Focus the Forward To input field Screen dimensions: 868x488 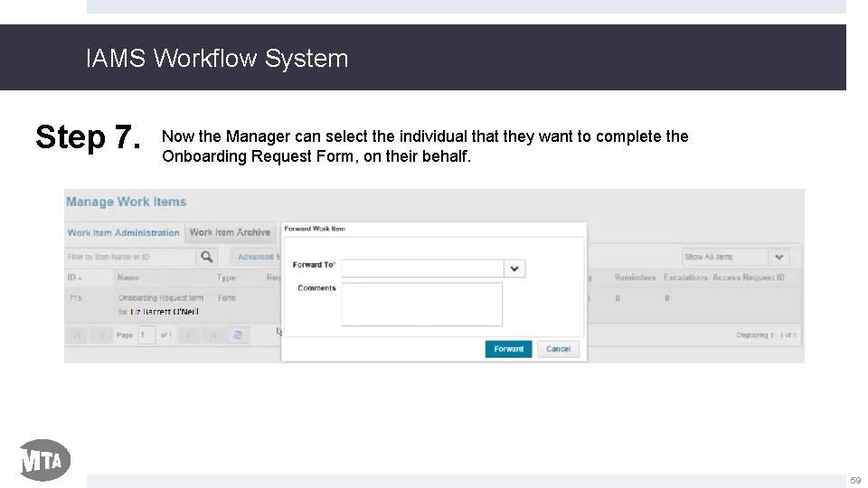click(x=422, y=268)
